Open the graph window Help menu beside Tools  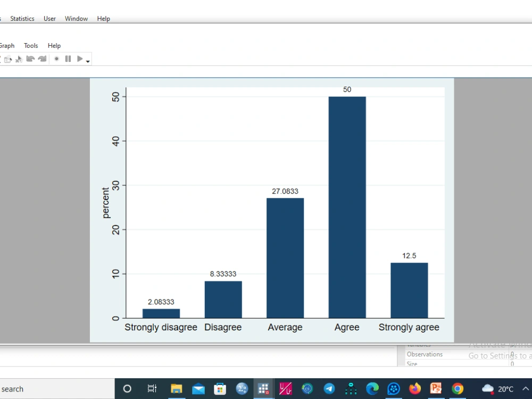[54, 45]
